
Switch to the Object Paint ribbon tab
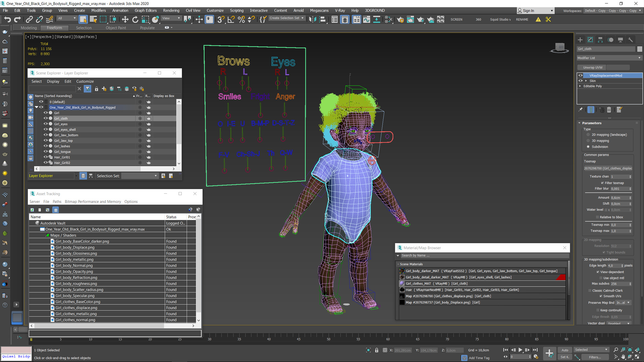[116, 28]
